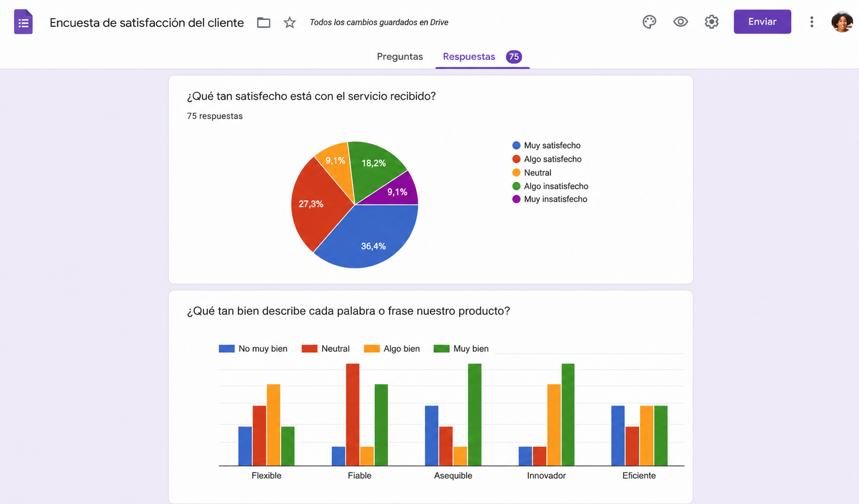The width and height of the screenshot is (859, 504).
Task: Open the theme customization palette icon
Action: (x=649, y=22)
